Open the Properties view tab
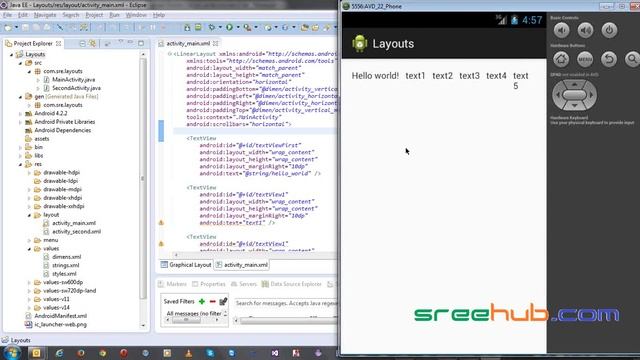 pyautogui.click(x=209, y=284)
